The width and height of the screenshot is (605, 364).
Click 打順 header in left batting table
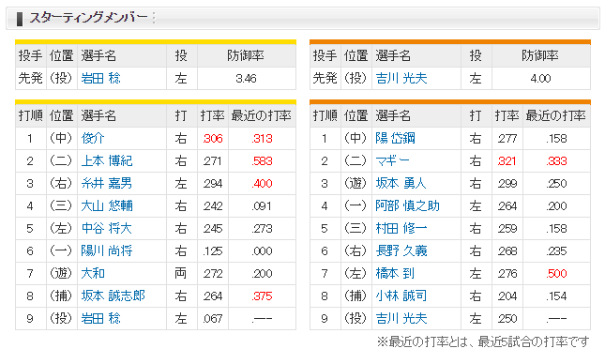(x=30, y=115)
